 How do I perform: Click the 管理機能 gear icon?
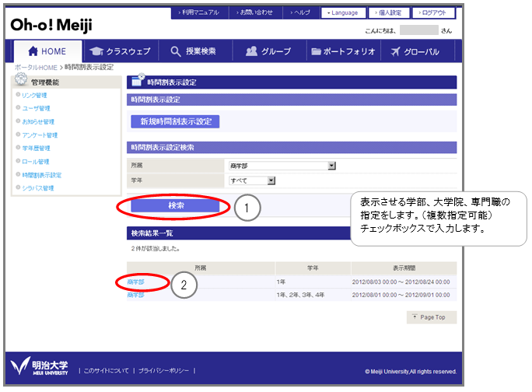pyautogui.click(x=21, y=79)
